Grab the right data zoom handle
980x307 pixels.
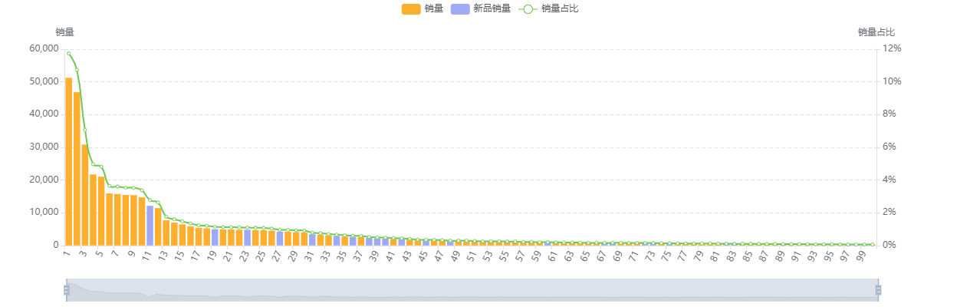point(878,289)
